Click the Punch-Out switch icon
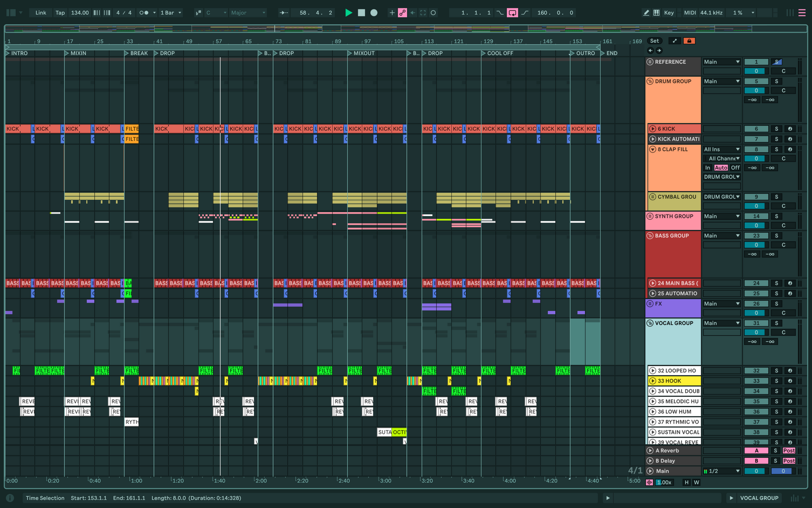The height and width of the screenshot is (508, 812). click(x=525, y=13)
